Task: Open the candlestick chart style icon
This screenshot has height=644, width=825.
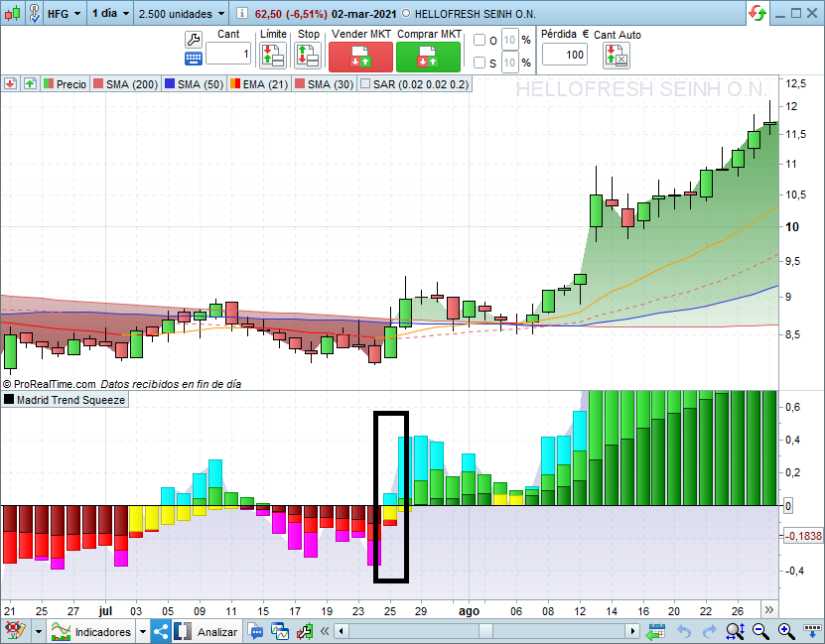Action: (12, 13)
